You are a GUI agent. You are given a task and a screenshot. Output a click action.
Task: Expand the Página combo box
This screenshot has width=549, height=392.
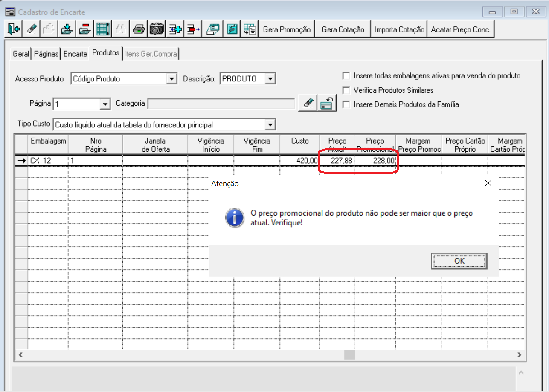tap(105, 104)
